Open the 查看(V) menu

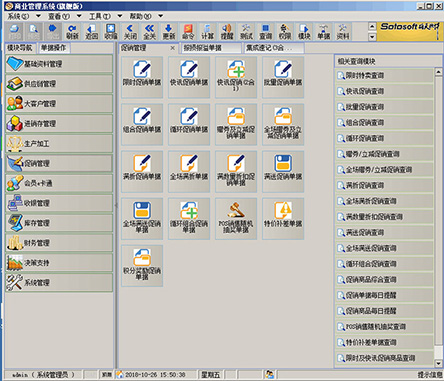59,16
